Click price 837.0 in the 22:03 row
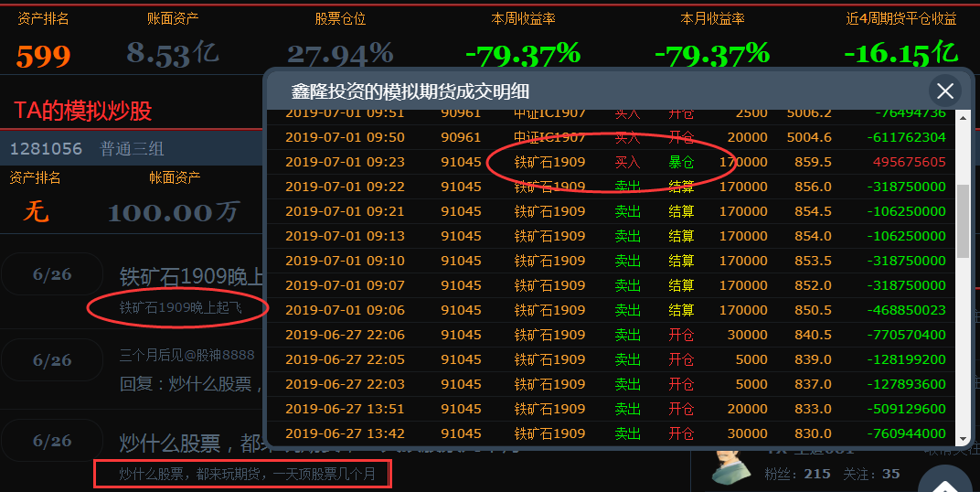This screenshot has width=980, height=492. [813, 384]
